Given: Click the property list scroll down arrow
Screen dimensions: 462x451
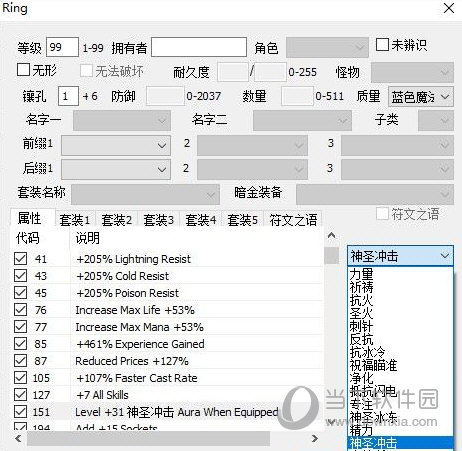Looking at the screenshot, I should coord(331,422).
